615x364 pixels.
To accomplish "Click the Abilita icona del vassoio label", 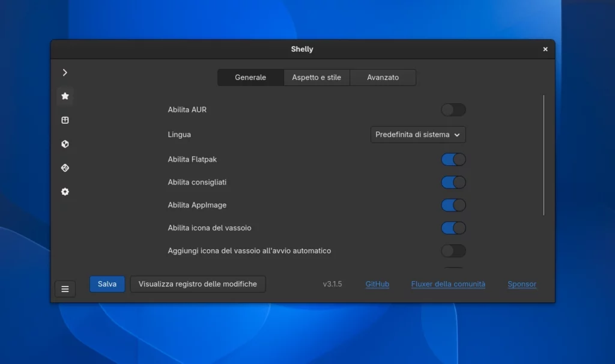I will click(210, 228).
